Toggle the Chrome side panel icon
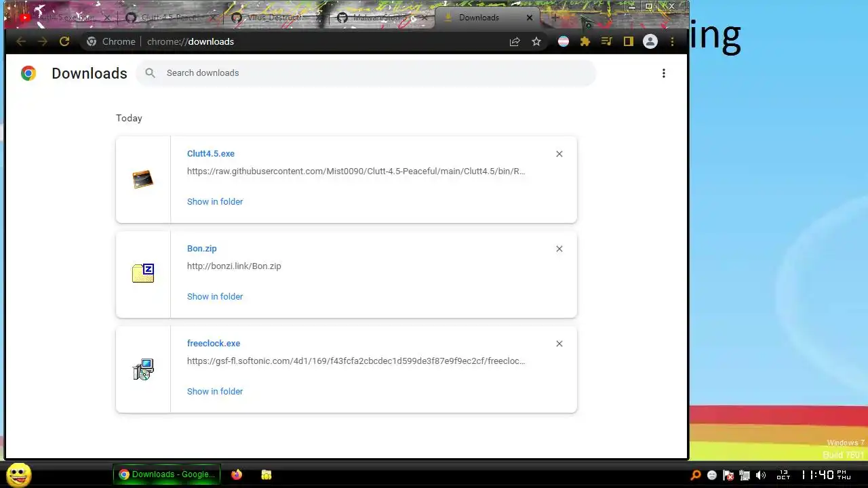The image size is (868, 488). pos(629,41)
